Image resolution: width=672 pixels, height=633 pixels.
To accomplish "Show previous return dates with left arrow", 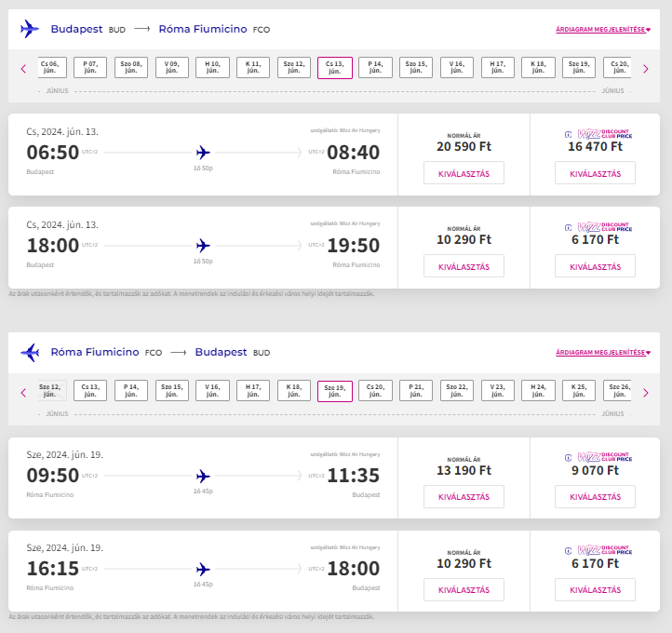I will click(x=23, y=393).
